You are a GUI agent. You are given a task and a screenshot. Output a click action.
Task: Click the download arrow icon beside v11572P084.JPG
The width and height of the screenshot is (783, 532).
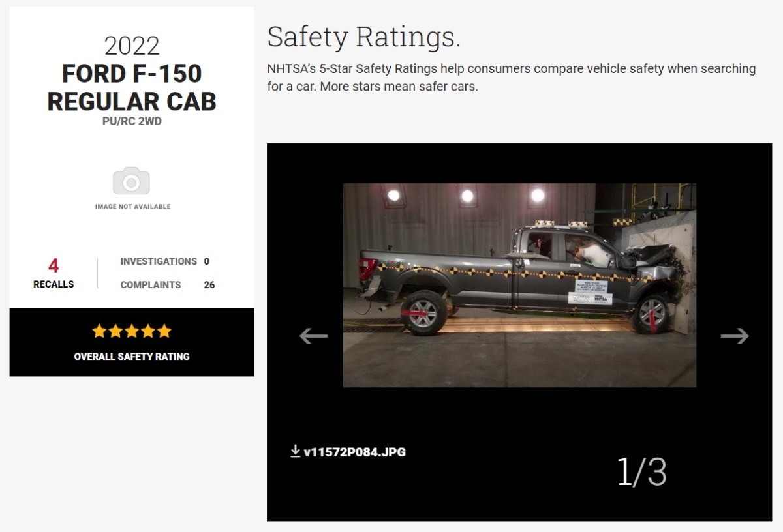pyautogui.click(x=296, y=451)
